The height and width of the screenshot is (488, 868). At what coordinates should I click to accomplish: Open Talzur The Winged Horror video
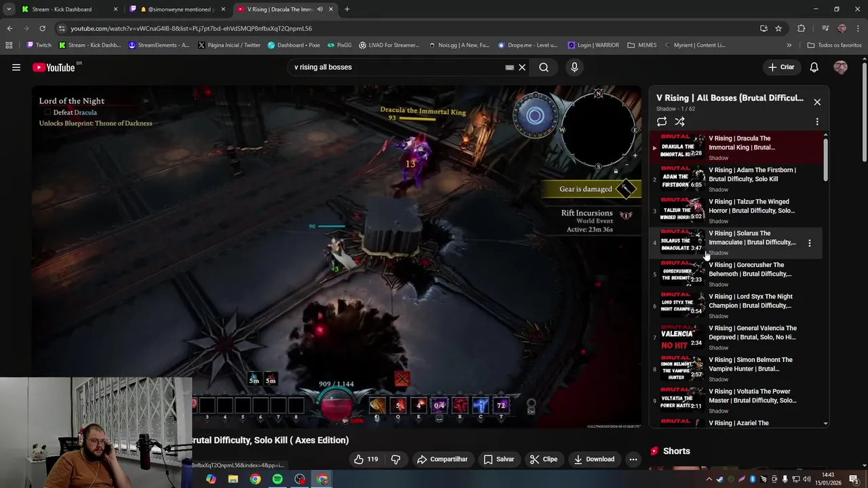click(x=736, y=211)
